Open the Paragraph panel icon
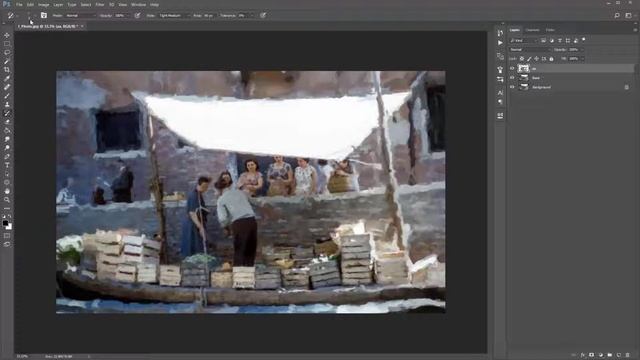The height and width of the screenshot is (360, 640). 500,102
